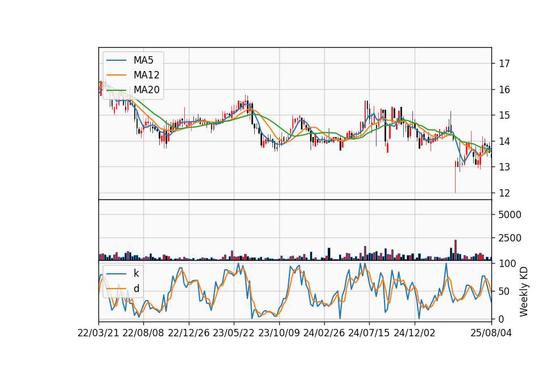This screenshot has width=546, height=392.
Task: Click the d legend entry
Action: (x=123, y=289)
